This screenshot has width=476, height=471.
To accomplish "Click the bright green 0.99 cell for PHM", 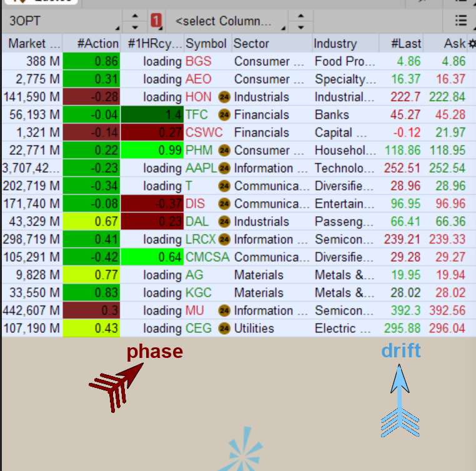I will pyautogui.click(x=152, y=151).
